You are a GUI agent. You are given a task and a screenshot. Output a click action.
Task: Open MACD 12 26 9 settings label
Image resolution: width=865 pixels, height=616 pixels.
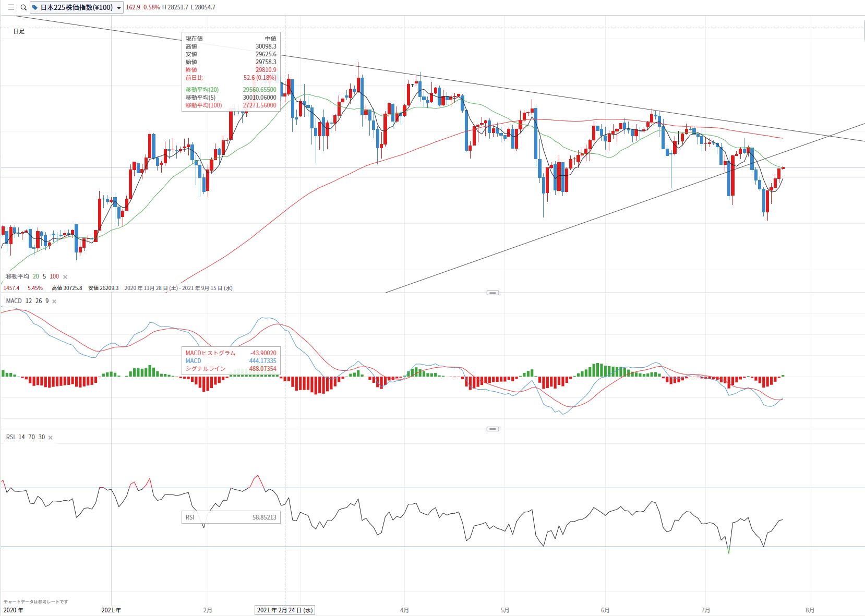(27, 301)
